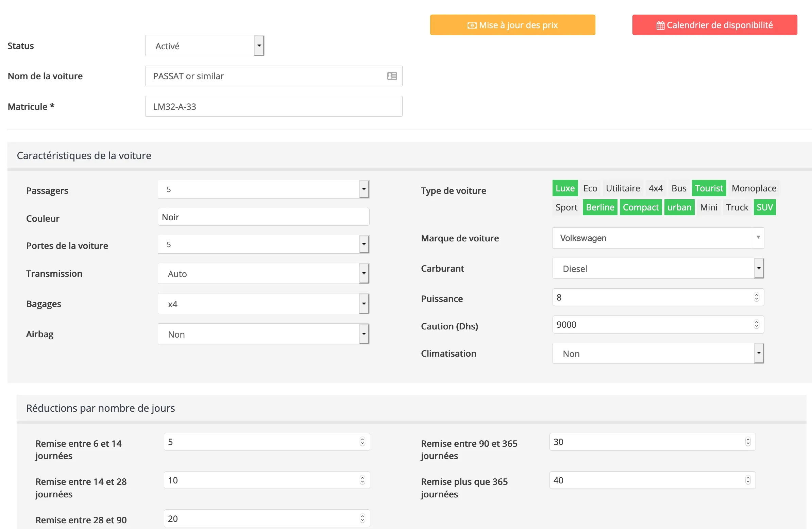
Task: Open the Climatisation dropdown
Action: tap(658, 354)
